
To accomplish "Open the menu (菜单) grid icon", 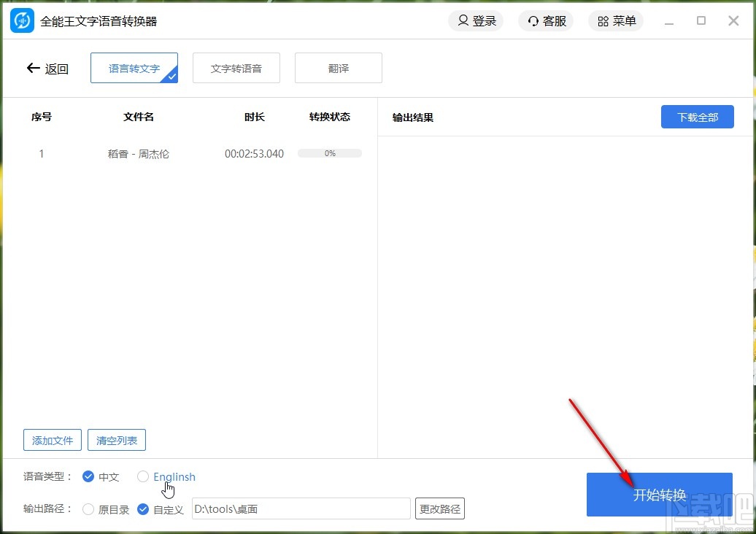I will 615,20.
